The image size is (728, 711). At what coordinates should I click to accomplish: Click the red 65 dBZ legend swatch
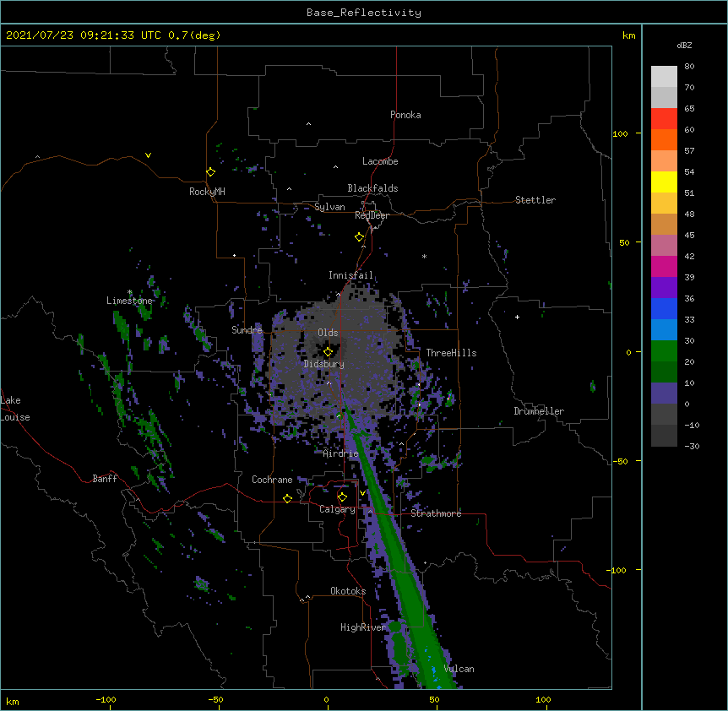(x=664, y=119)
